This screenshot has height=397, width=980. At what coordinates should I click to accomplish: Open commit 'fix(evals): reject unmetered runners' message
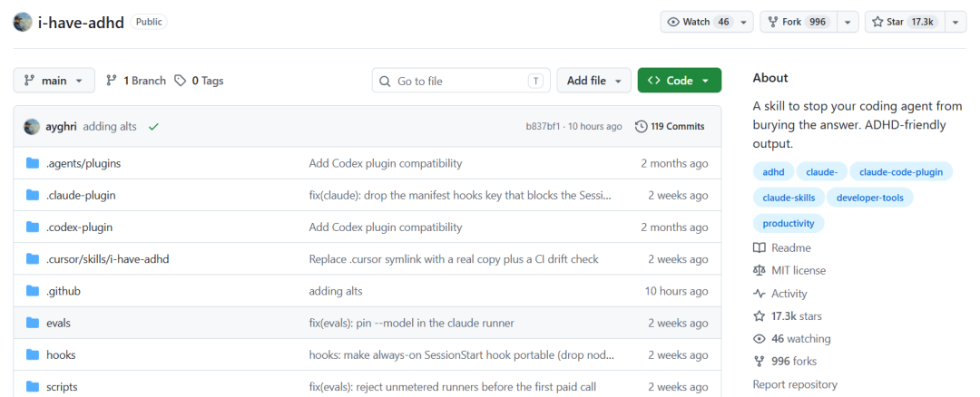pyautogui.click(x=453, y=387)
